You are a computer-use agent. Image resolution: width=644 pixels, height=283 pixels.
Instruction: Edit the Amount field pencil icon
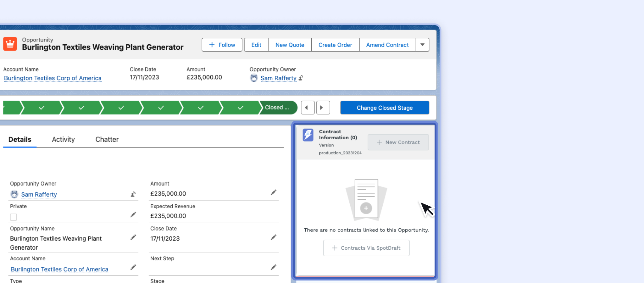(x=274, y=192)
